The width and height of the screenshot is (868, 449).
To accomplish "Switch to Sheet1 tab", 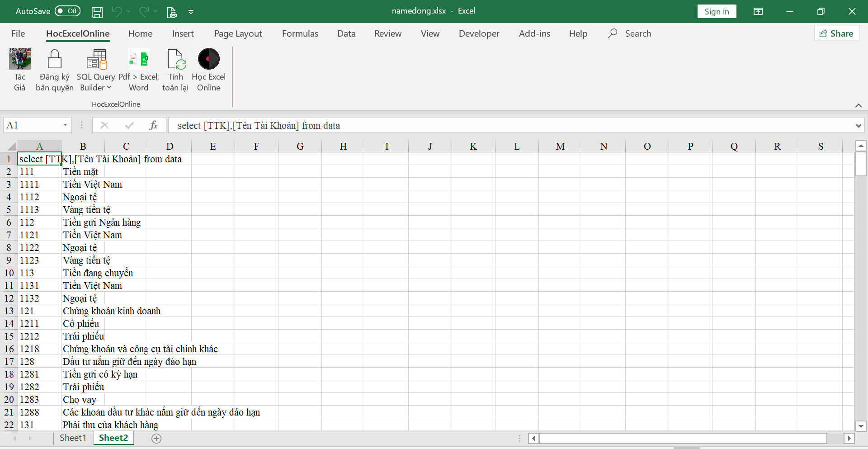I will [x=72, y=438].
